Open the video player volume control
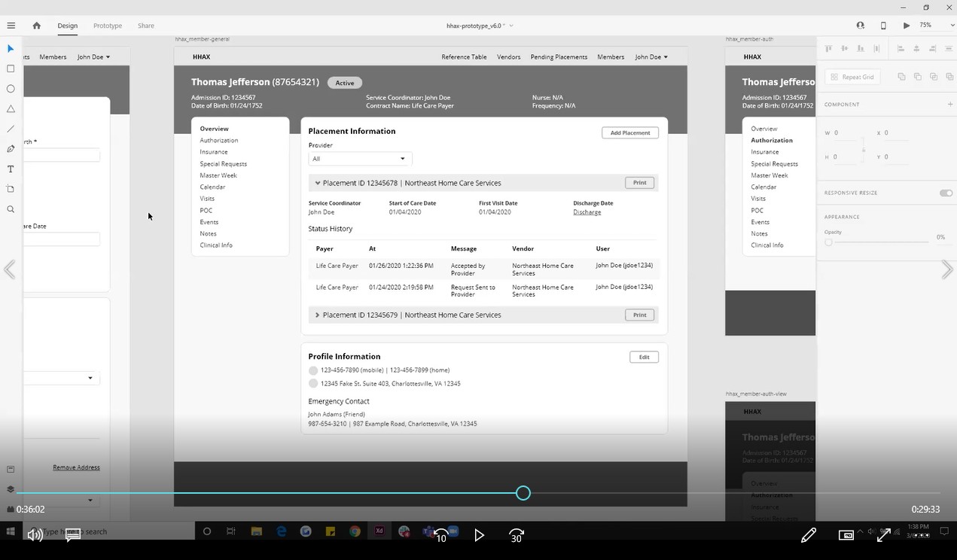 click(35, 535)
